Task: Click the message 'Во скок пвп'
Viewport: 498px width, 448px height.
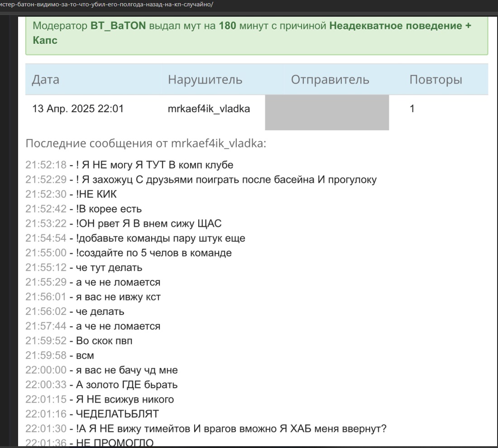Action: point(104,341)
